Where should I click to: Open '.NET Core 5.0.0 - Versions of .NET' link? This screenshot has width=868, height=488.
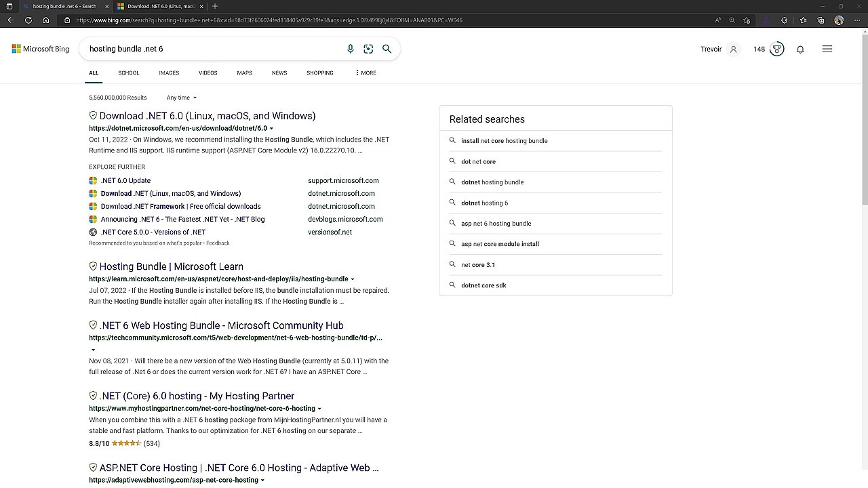tap(153, 232)
